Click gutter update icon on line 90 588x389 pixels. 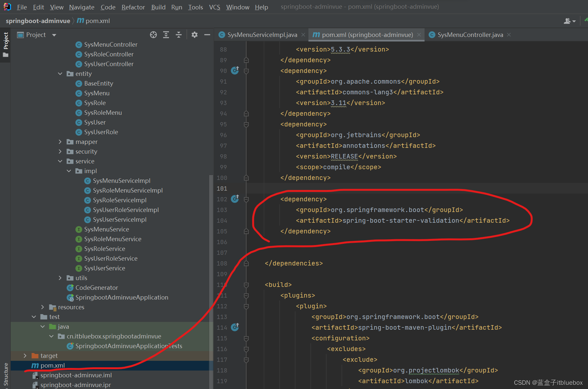point(235,70)
